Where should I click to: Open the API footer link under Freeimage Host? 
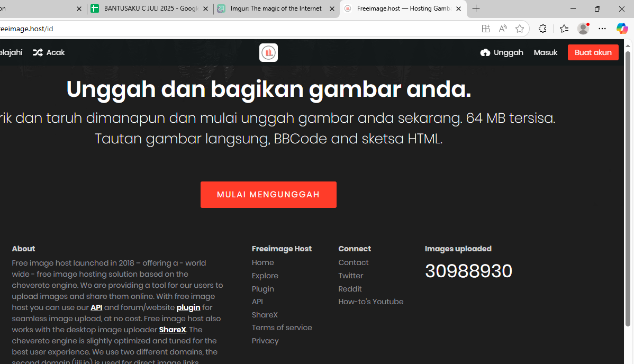pos(257,302)
